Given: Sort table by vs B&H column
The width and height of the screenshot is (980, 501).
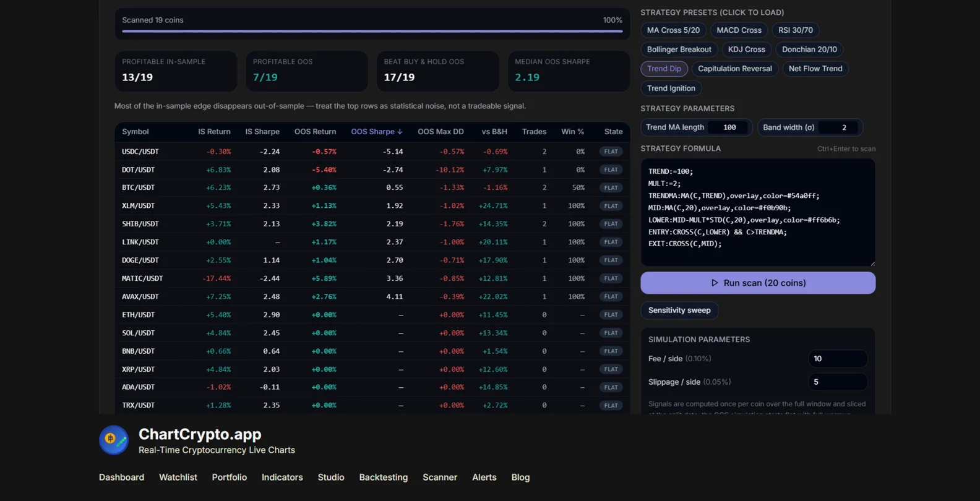Looking at the screenshot, I should 494,132.
